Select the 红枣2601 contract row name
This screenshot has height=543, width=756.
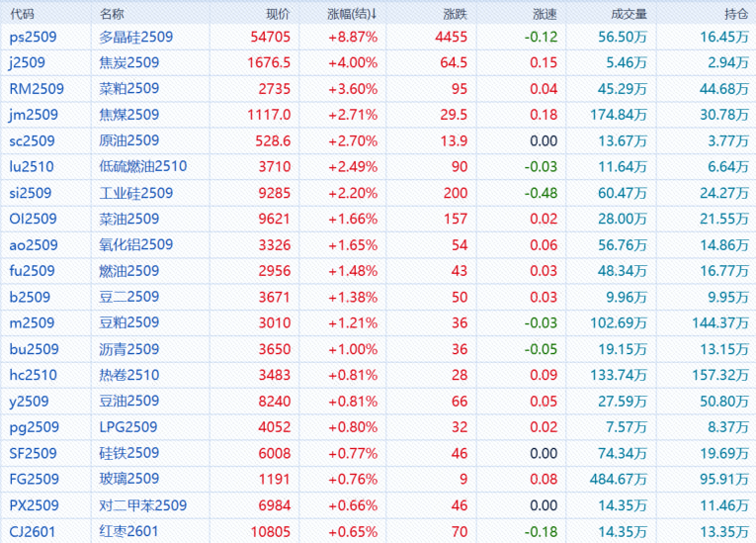[129, 531]
